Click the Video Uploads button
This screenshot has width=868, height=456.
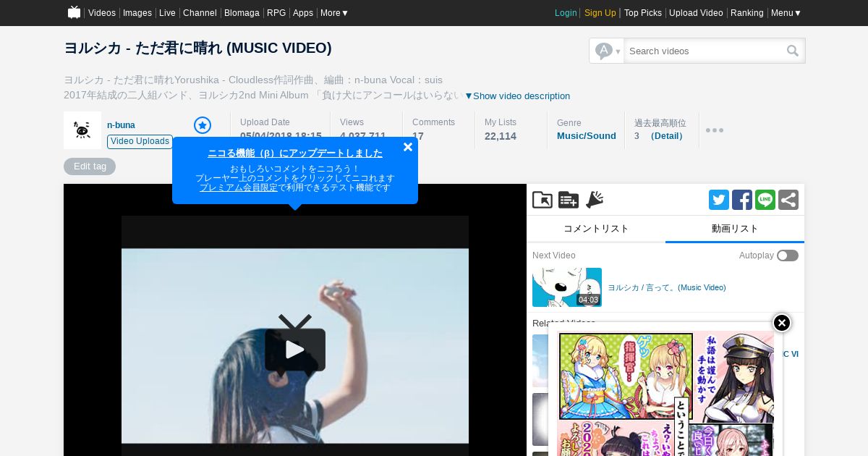(140, 141)
